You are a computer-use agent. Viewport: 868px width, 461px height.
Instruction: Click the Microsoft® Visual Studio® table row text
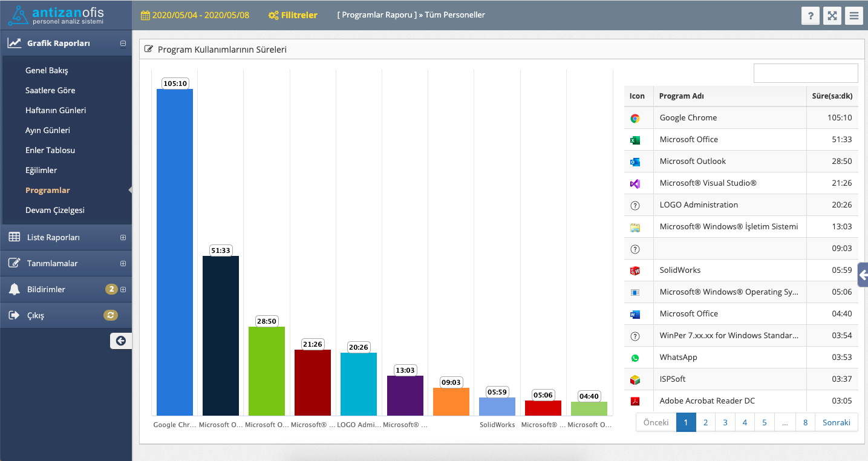click(x=708, y=183)
